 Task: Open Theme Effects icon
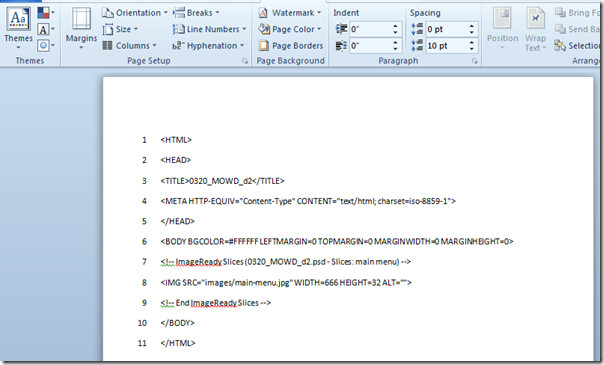tap(45, 45)
